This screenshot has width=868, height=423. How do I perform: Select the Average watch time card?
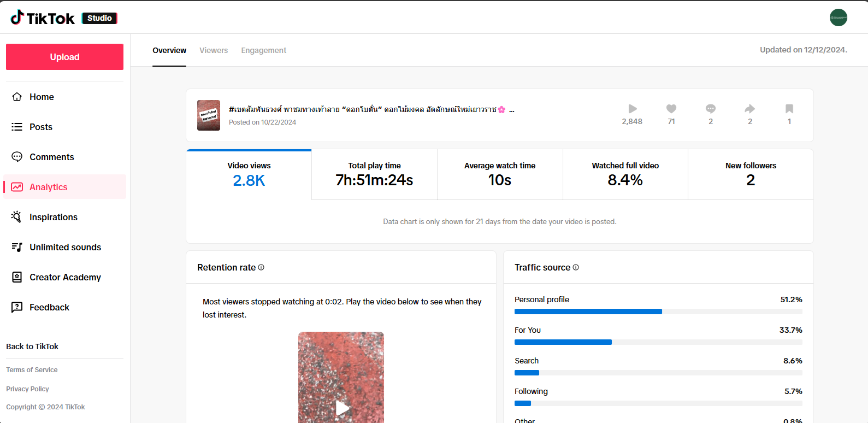point(499,174)
